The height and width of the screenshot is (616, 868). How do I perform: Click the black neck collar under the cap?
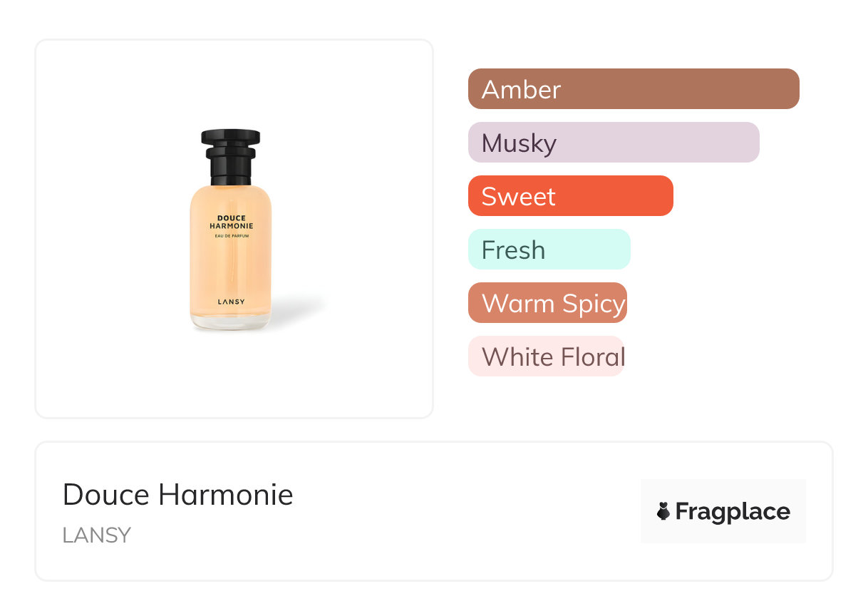pos(230,171)
